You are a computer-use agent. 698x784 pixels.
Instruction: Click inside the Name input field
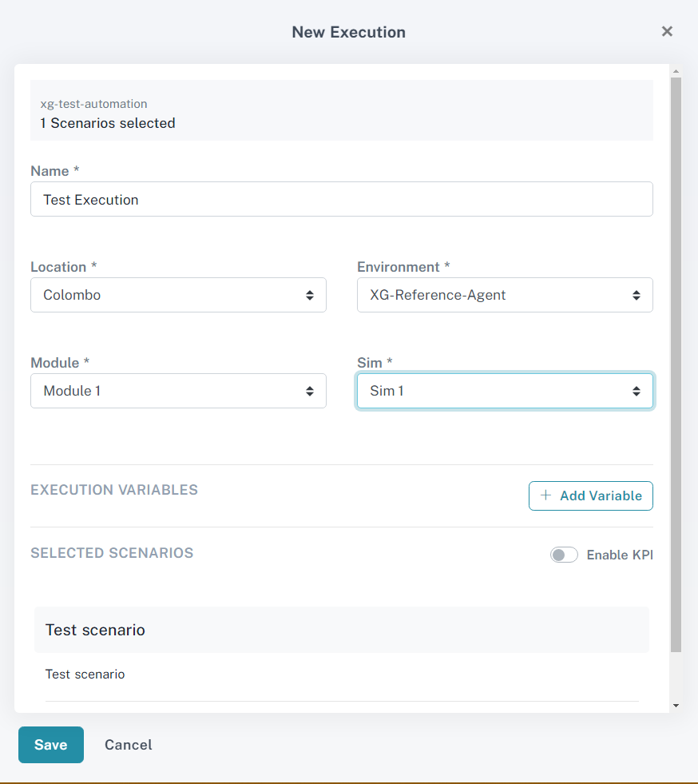coord(341,198)
